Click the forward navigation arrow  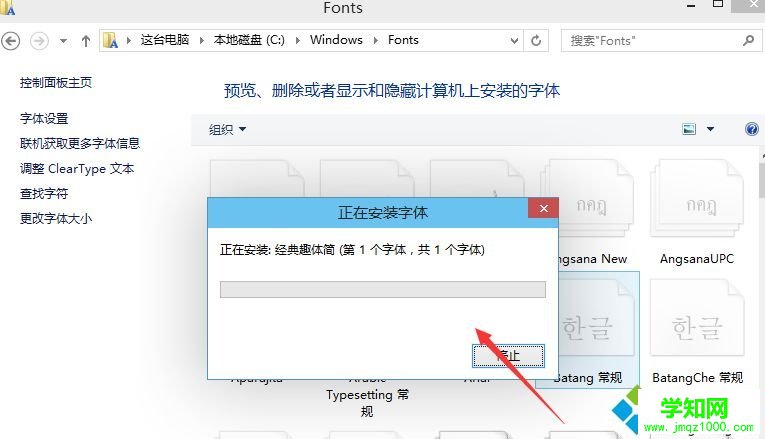coord(40,40)
